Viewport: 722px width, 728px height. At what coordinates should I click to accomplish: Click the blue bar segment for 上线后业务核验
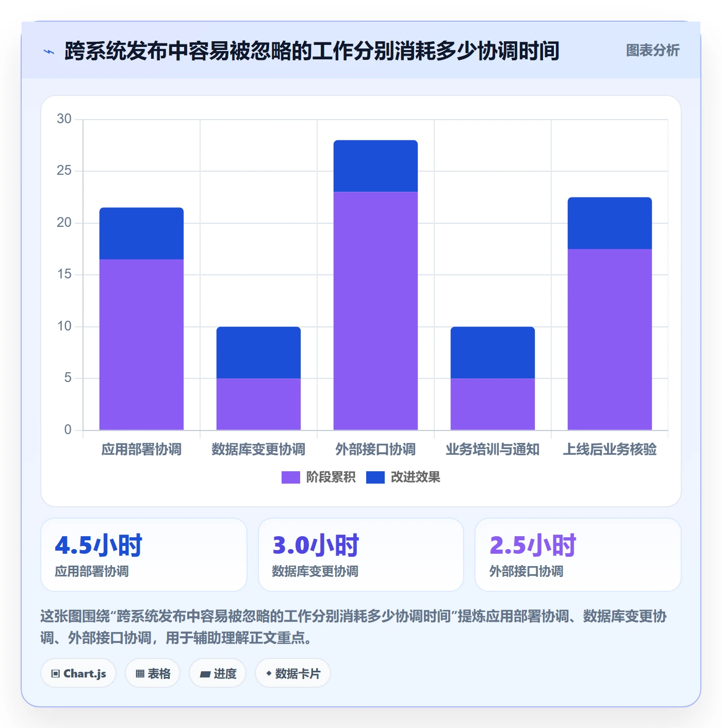point(610,223)
